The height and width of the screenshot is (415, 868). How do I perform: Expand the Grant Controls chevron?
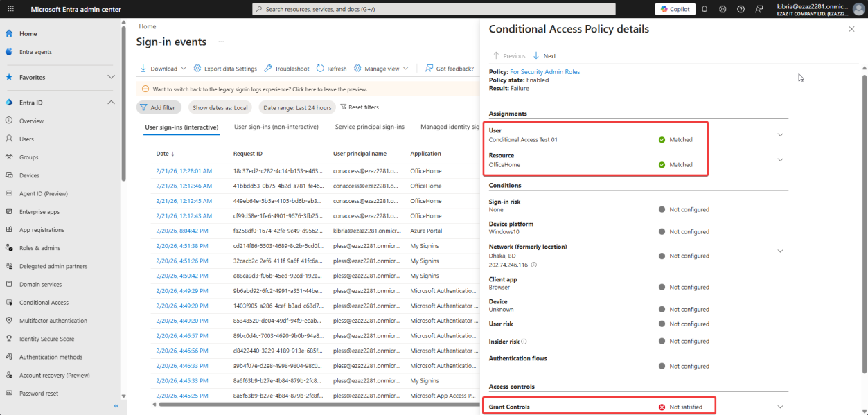(780, 407)
